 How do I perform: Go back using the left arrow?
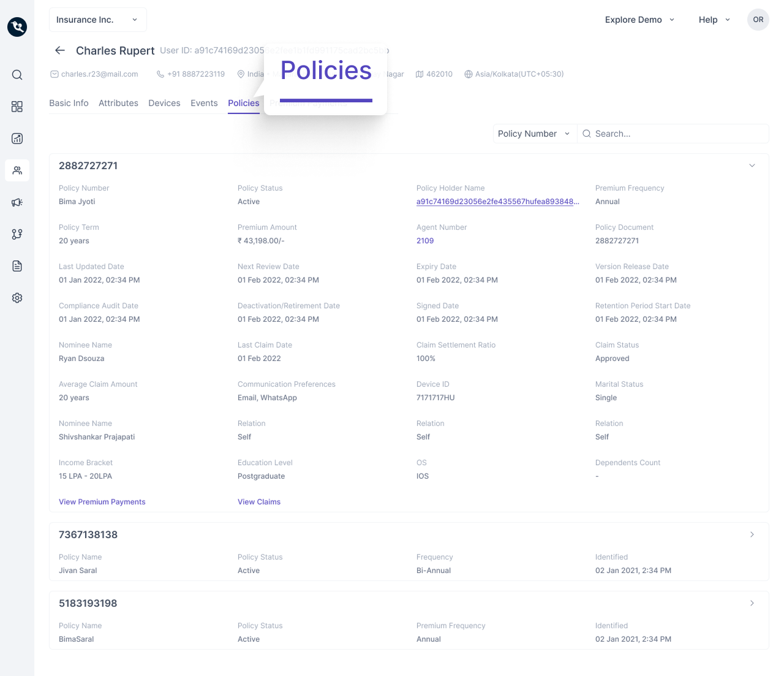pyautogui.click(x=60, y=50)
